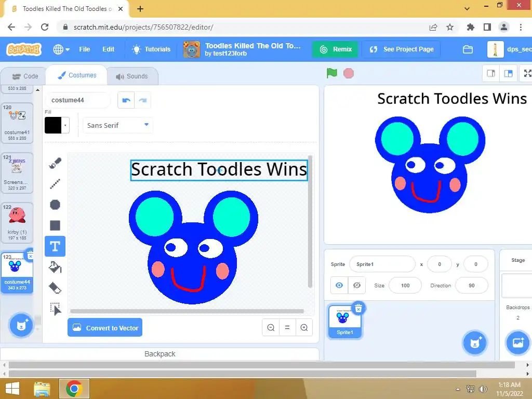Open the Choose a Backdrop button
This screenshot has width=532, height=399.
tap(518, 343)
